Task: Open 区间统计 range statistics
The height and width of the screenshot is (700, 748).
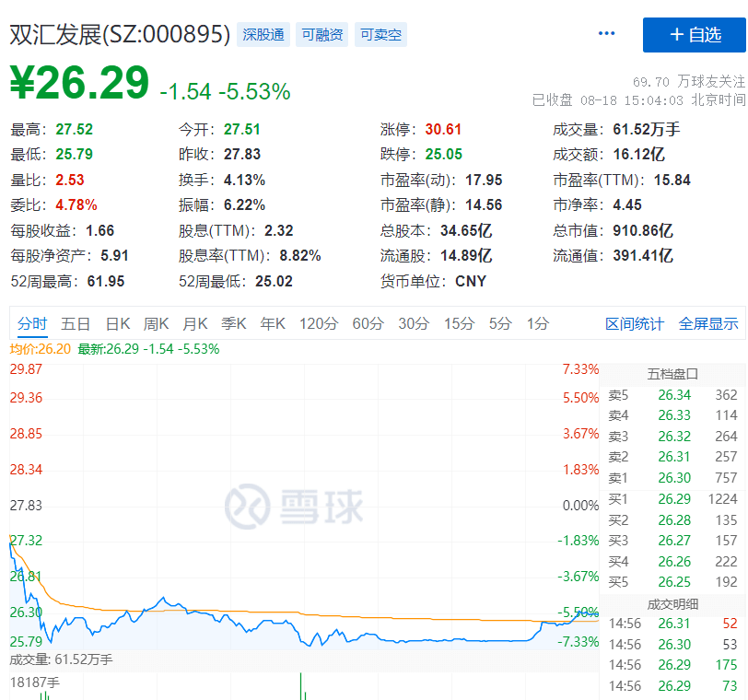Action: coord(634,323)
